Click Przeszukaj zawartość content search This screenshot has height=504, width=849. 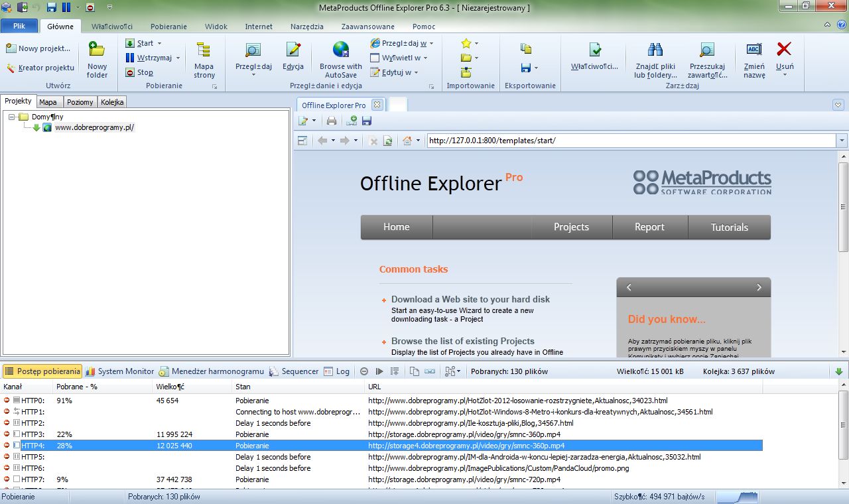pos(707,60)
